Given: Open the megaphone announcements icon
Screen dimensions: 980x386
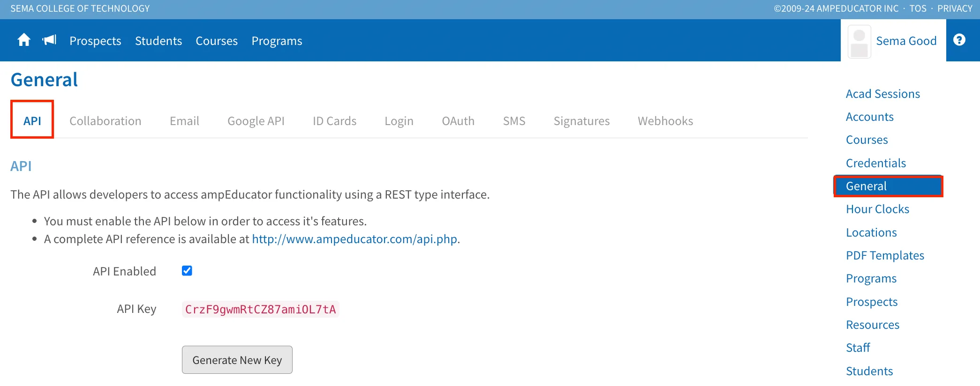Looking at the screenshot, I should click(49, 40).
